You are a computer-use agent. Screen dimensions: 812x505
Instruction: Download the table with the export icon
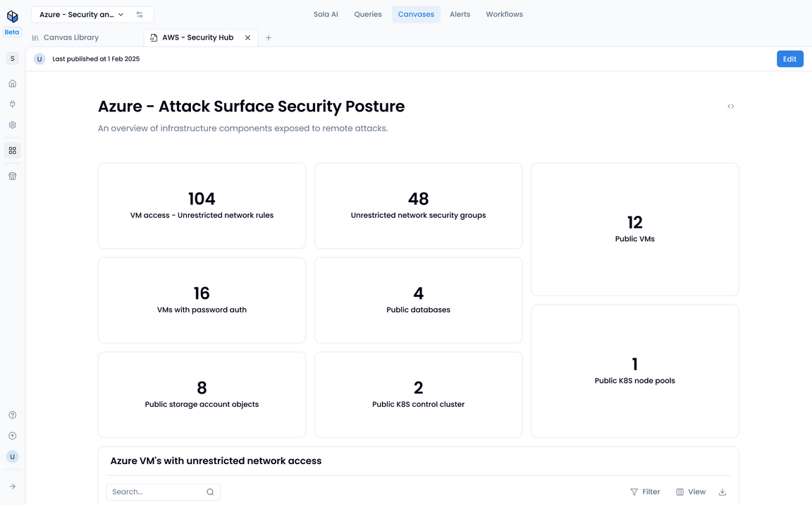click(x=722, y=492)
